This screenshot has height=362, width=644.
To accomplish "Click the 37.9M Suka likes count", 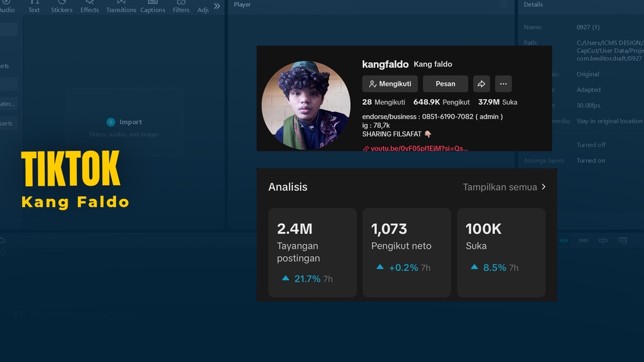I will coord(497,102).
